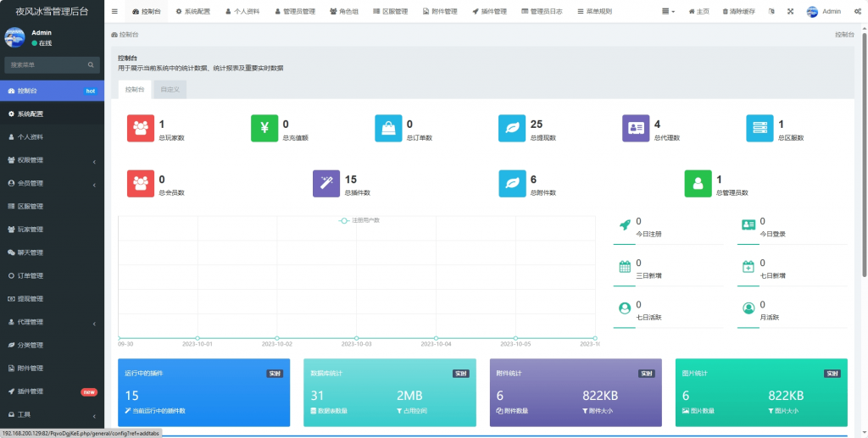The width and height of the screenshot is (868, 438).
Task: Open the control sidebar gears icon
Action: (x=857, y=11)
